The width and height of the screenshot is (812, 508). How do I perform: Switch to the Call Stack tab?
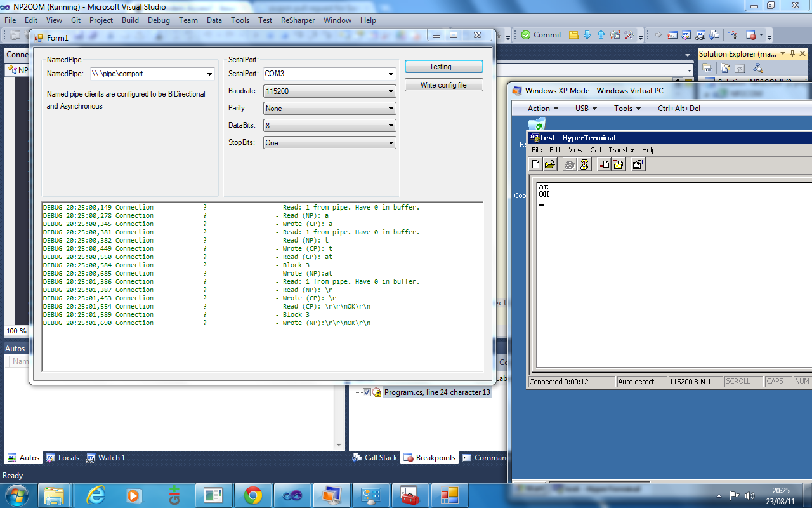375,457
